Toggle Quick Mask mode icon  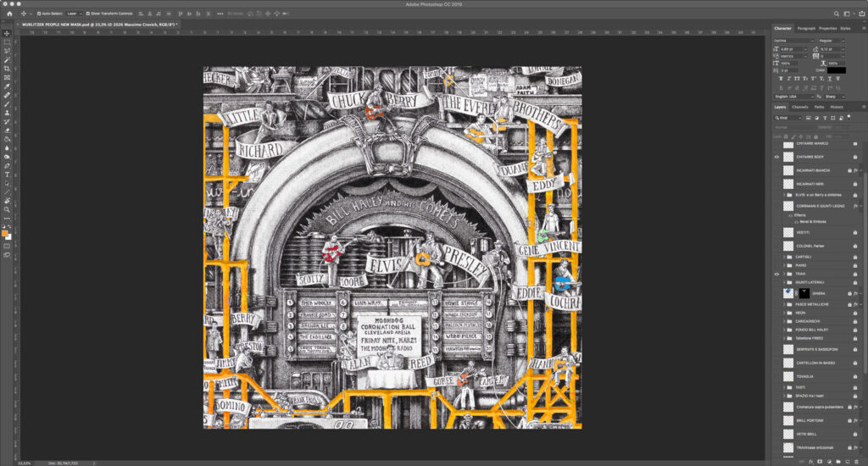coord(7,247)
